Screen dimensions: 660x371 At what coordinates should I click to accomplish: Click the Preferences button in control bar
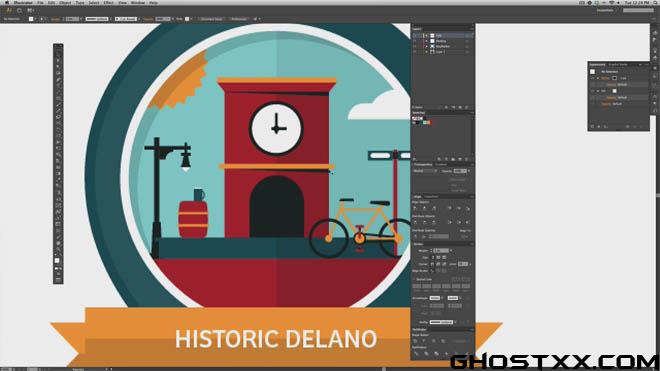point(239,19)
